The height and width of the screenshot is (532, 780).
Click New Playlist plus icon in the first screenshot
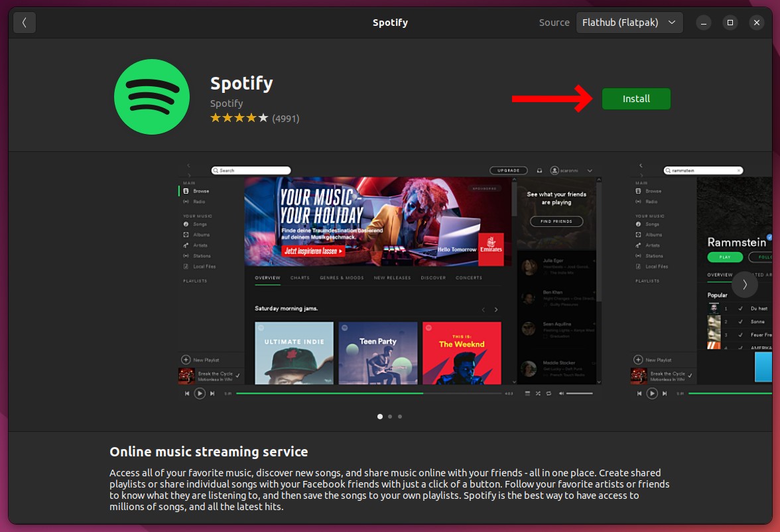pos(186,360)
